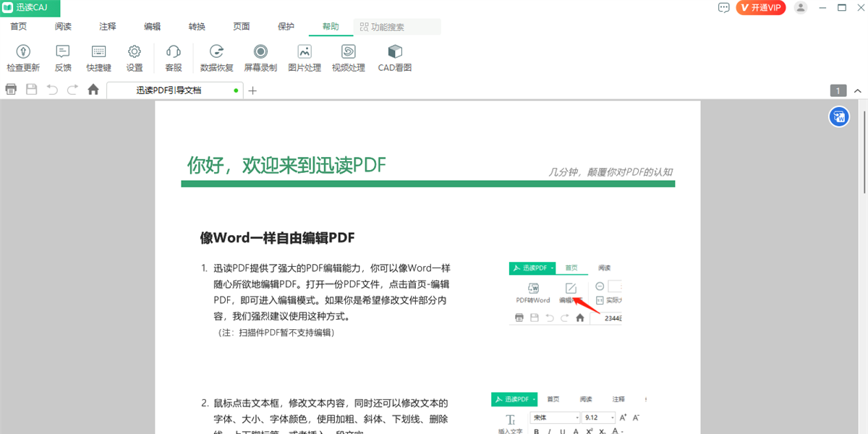
Task: Collapse the ribbon with the chevron arrow
Action: tap(858, 90)
